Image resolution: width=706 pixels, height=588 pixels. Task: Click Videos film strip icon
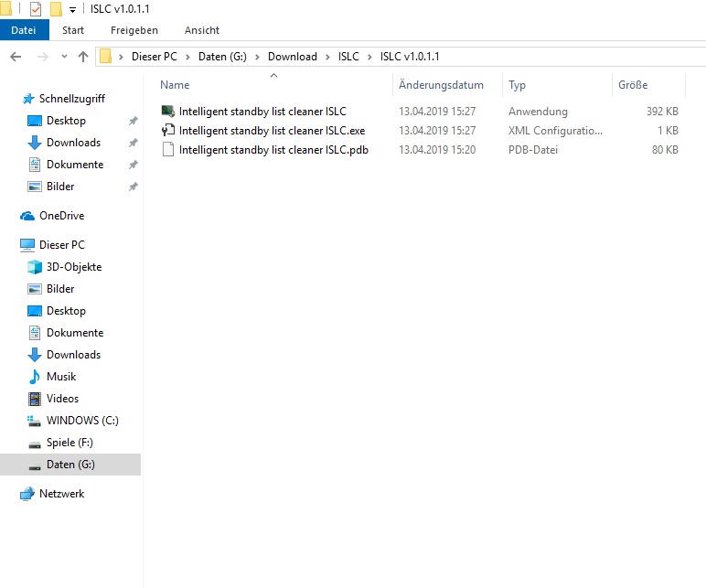tap(35, 399)
